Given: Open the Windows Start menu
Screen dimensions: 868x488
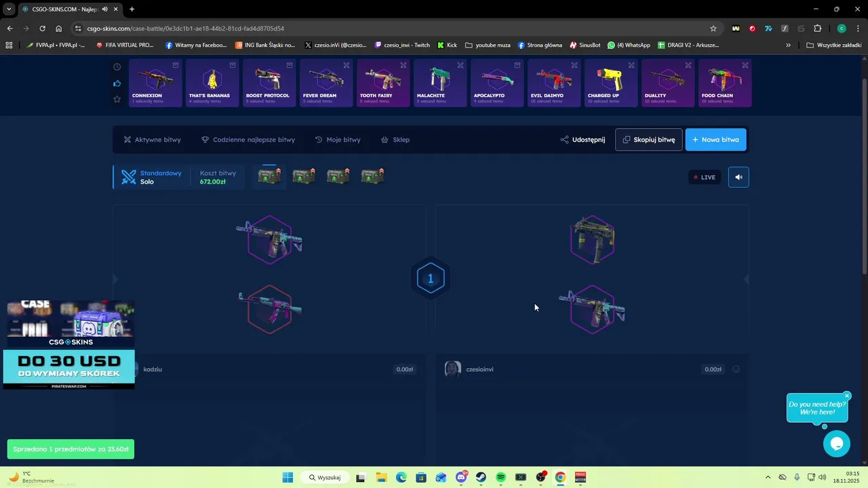Looking at the screenshot, I should tap(288, 477).
